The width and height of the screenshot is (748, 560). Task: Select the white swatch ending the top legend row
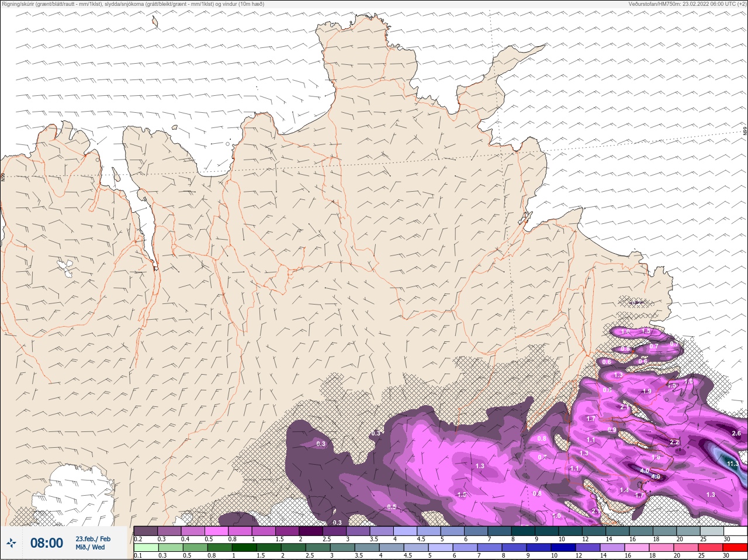(x=735, y=531)
